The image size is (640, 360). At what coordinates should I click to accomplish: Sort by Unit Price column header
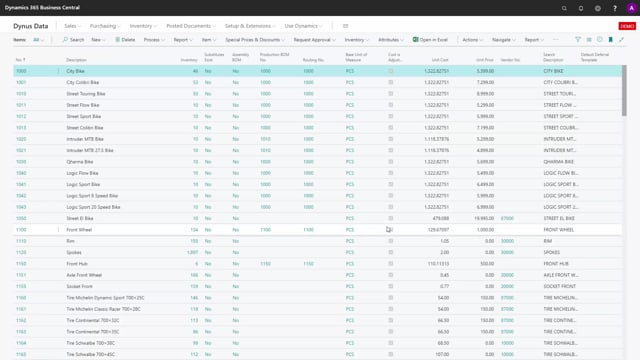click(x=485, y=60)
